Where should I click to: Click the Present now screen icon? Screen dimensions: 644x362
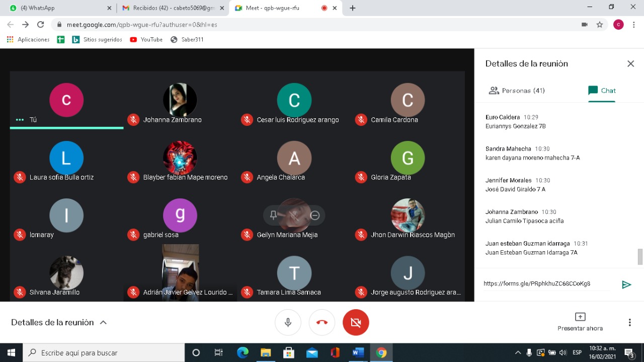pos(580,317)
